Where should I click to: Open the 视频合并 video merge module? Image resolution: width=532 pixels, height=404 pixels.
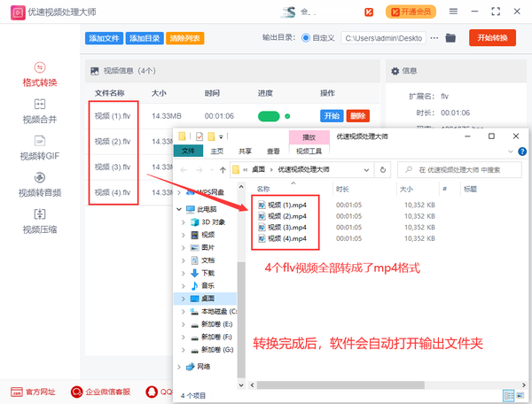coord(40,112)
